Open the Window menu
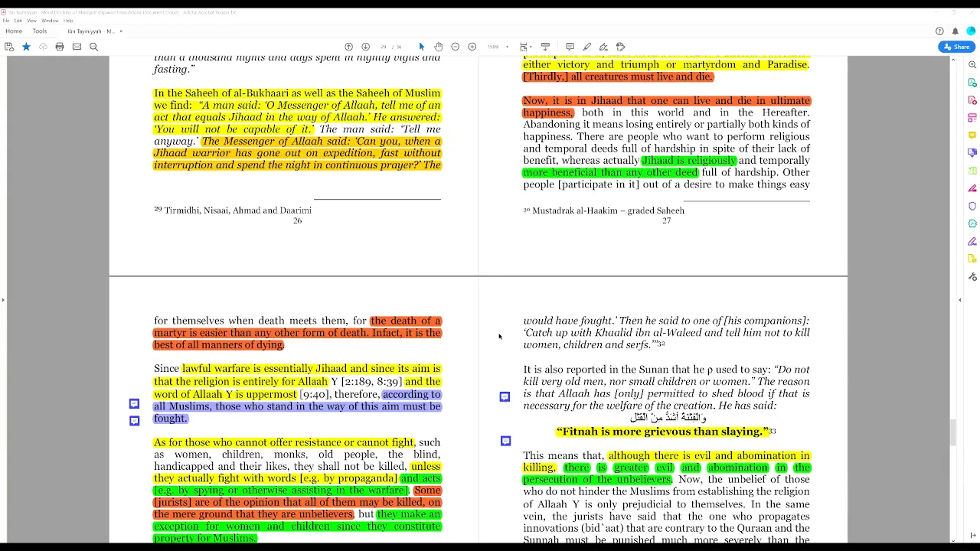 coord(50,21)
